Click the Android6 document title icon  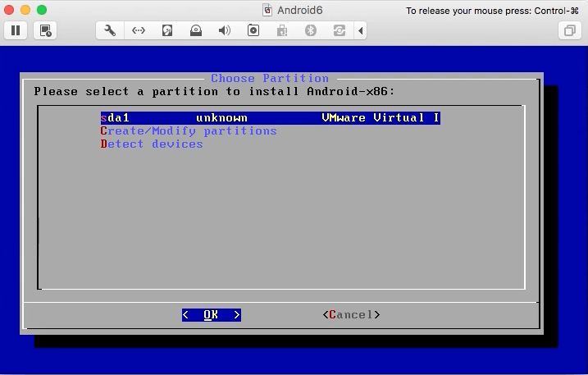click(x=267, y=10)
